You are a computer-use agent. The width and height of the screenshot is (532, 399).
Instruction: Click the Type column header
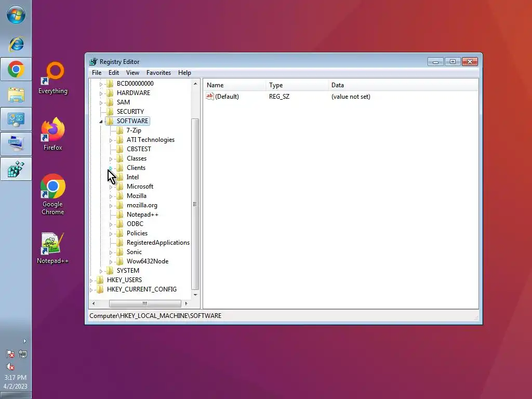[297, 85]
